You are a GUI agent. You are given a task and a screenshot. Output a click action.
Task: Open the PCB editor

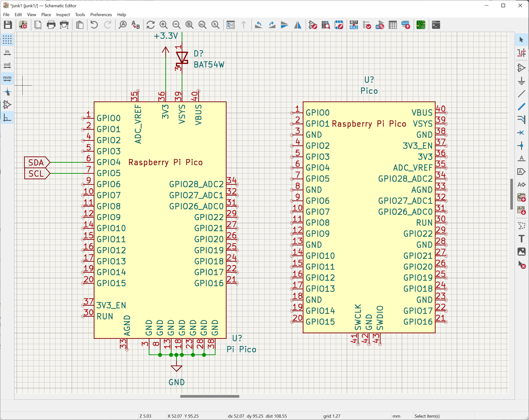(421, 25)
